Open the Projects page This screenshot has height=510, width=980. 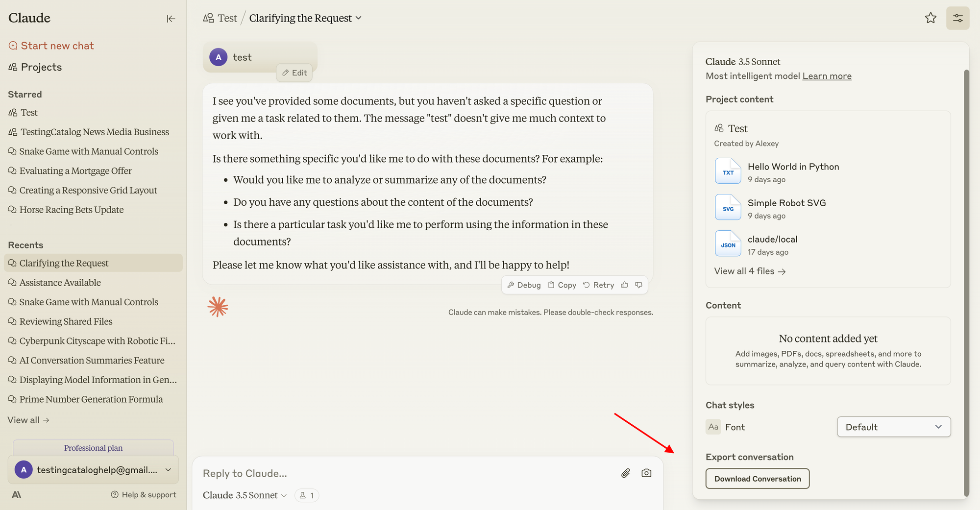pos(35,67)
